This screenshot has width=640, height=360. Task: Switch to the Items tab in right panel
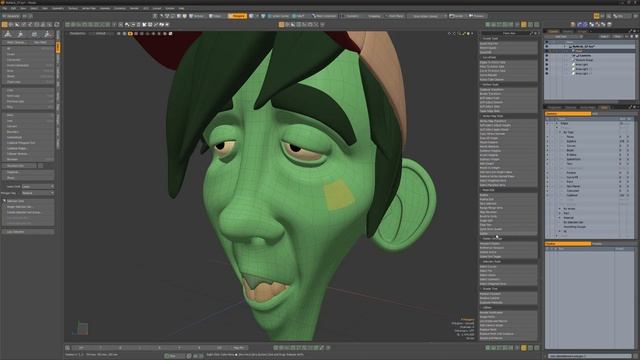(553, 31)
